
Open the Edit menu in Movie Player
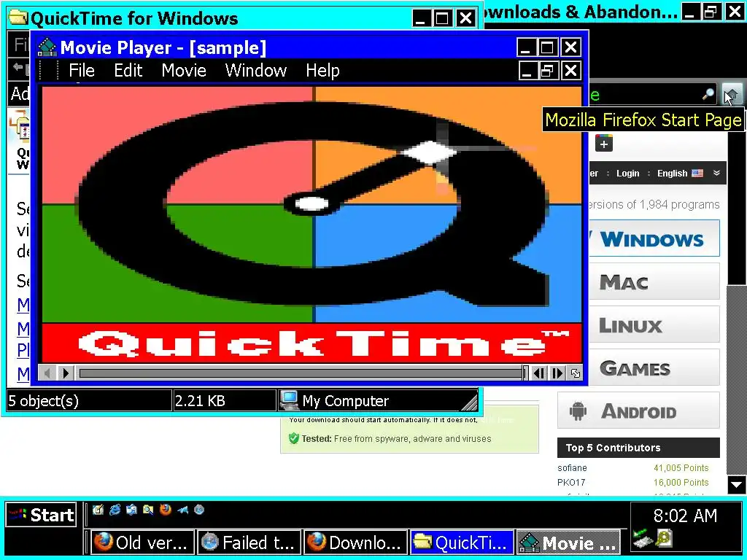[x=128, y=71]
